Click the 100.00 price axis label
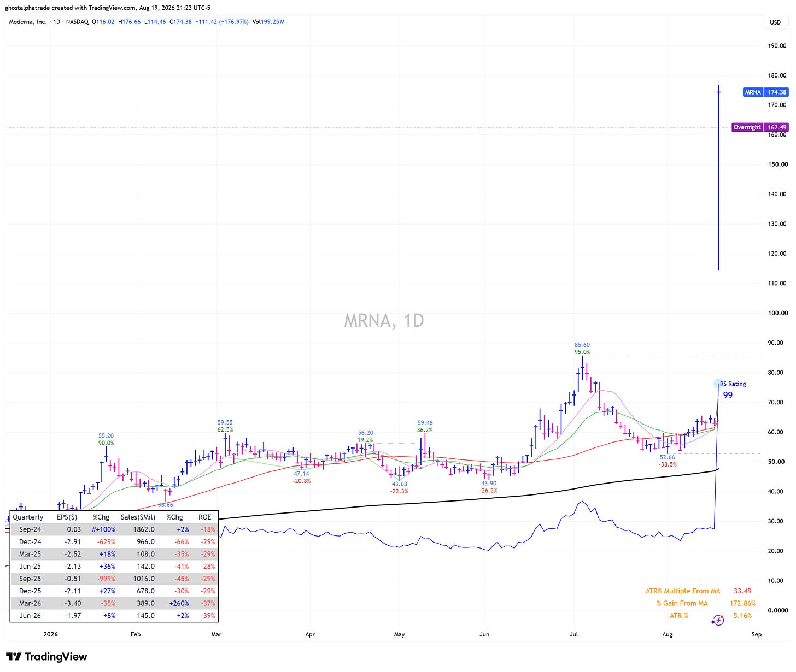796x672 pixels. pos(777,313)
